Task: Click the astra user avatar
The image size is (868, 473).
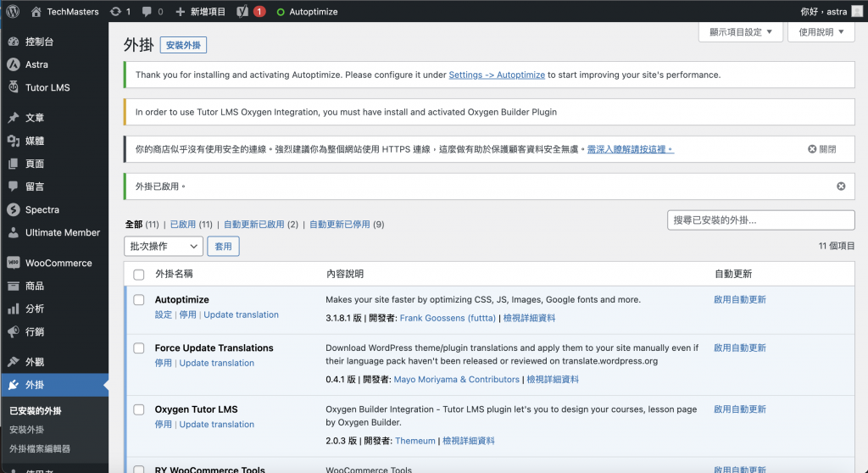Action: tap(857, 11)
